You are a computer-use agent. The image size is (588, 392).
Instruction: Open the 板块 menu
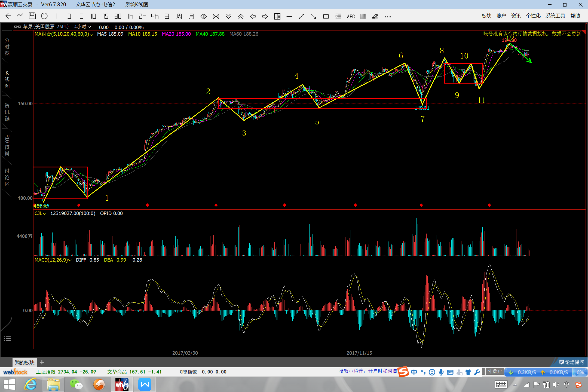pos(486,16)
